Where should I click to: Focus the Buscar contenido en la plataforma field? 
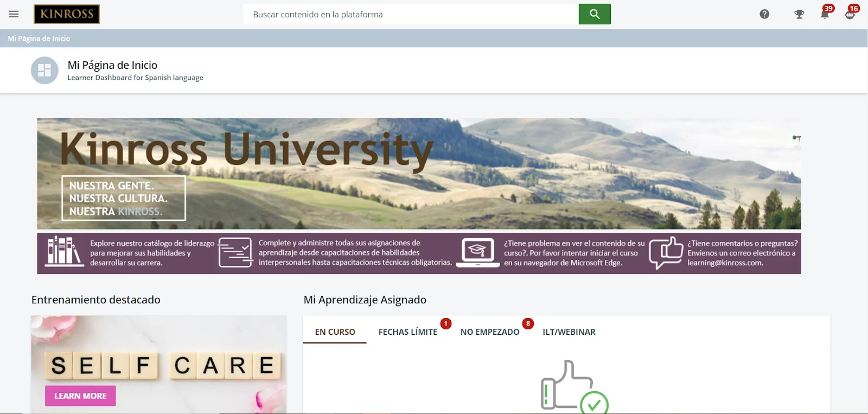(x=411, y=14)
